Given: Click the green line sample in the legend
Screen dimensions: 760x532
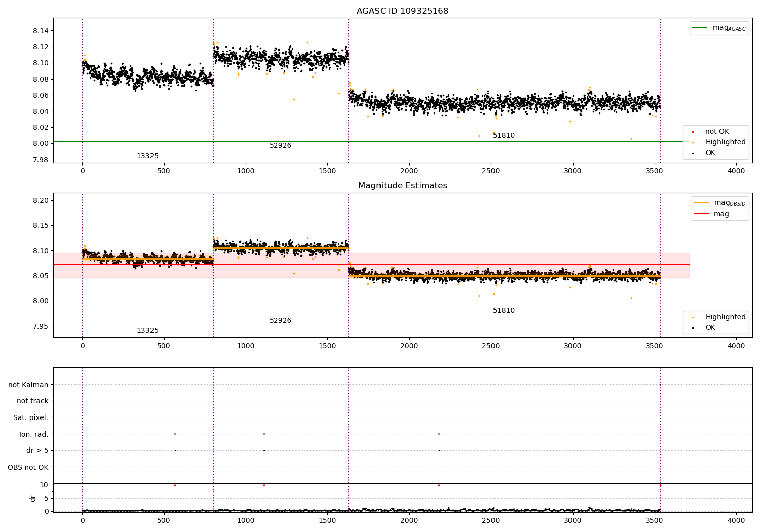Looking at the screenshot, I should tap(700, 28).
